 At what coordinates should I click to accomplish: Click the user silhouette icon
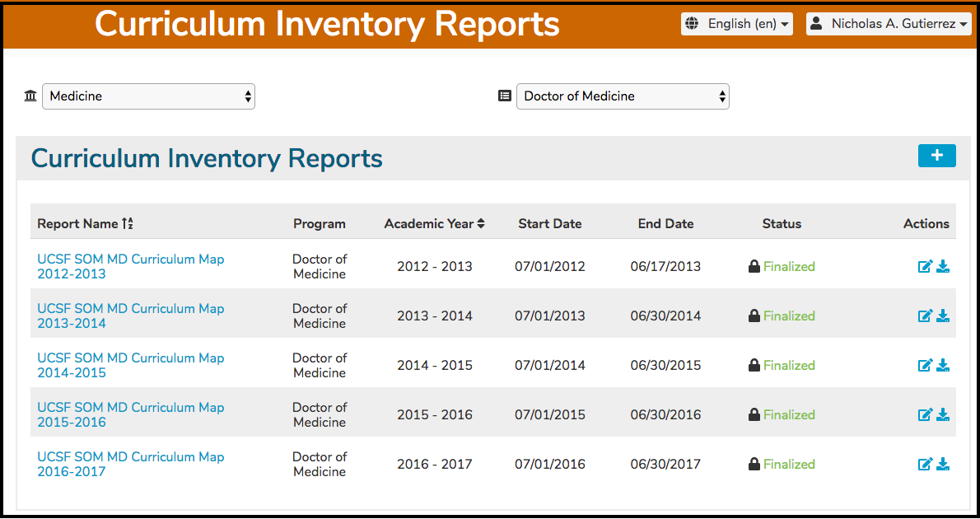tap(815, 24)
